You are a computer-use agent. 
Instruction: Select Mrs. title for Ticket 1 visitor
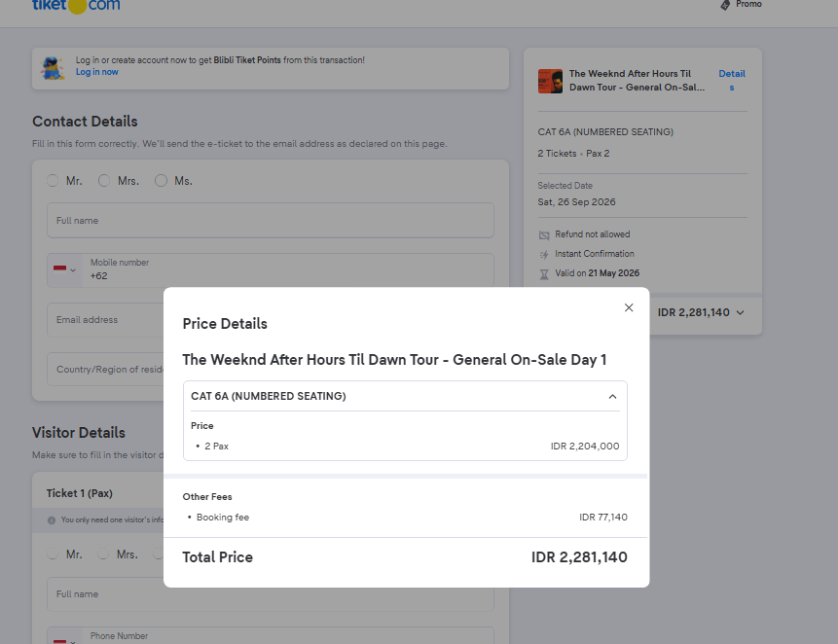point(104,554)
